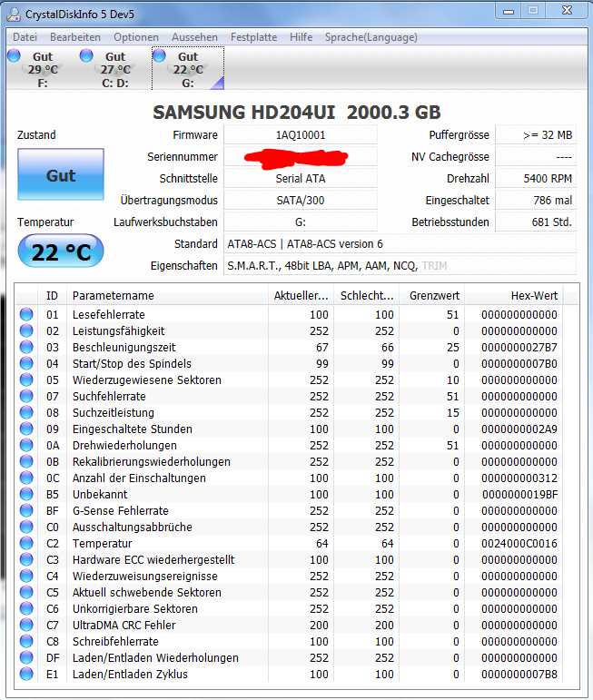Click status orb of G-Sense Fehlerrate row
Viewport: 593px width, 700px height.
(x=26, y=510)
